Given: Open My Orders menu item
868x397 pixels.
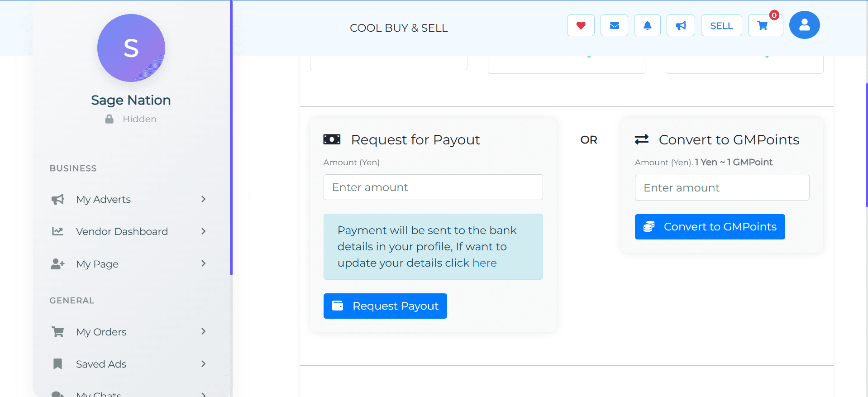Looking at the screenshot, I should (101, 332).
